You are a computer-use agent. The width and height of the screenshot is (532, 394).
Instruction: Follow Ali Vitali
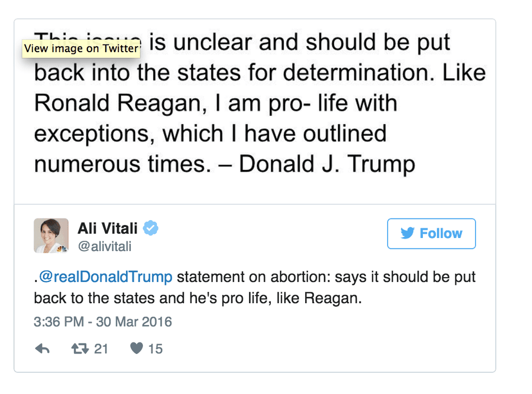tap(431, 234)
